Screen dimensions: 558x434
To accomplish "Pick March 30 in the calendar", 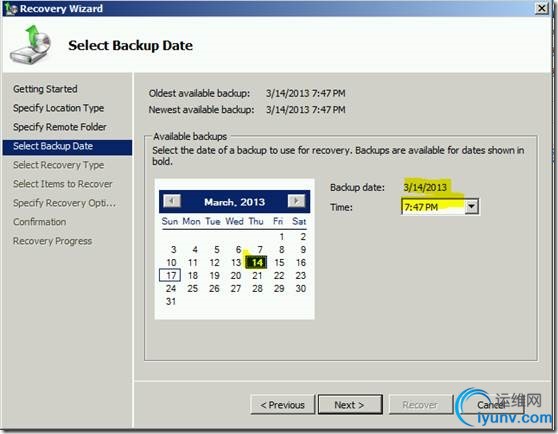I will pyautogui.click(x=301, y=289).
